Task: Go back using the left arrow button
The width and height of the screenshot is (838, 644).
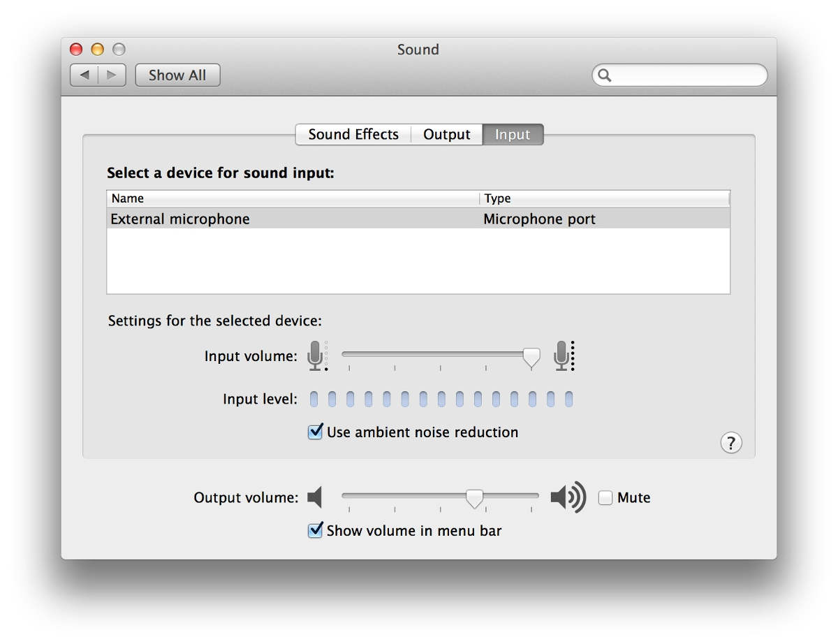Action: pyautogui.click(x=84, y=75)
